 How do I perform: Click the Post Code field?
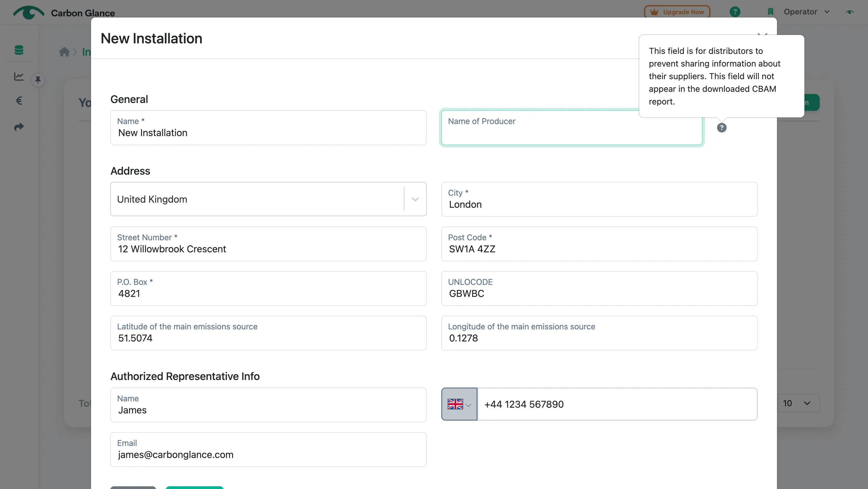pos(599,244)
